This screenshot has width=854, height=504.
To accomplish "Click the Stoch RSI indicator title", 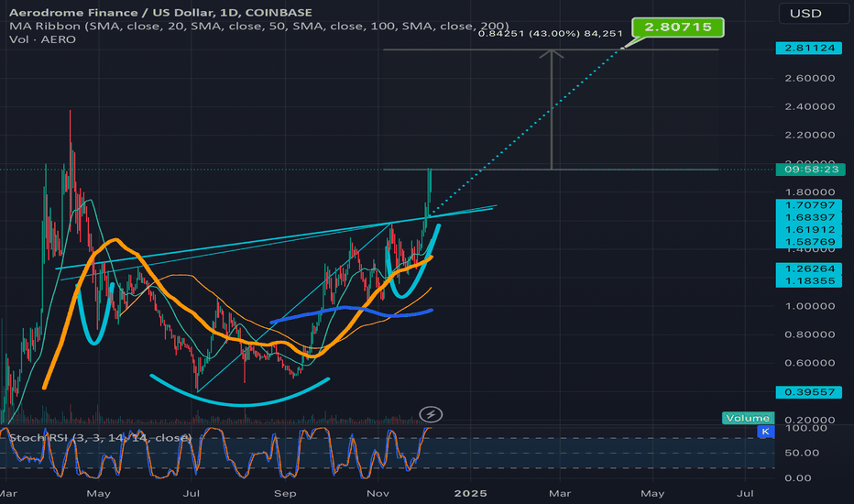I will point(100,437).
